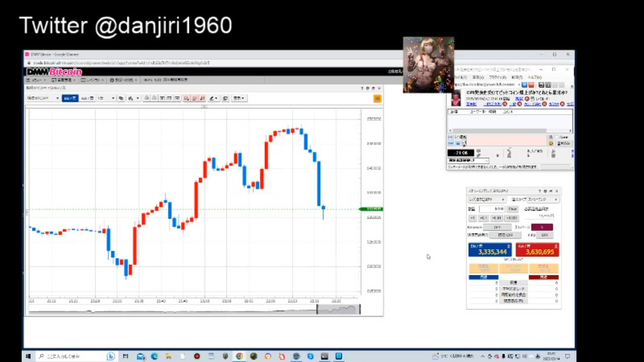Click the broadcaster avatar thumbnail in comment viewer
This screenshot has height=362, width=644.
click(x=456, y=98)
